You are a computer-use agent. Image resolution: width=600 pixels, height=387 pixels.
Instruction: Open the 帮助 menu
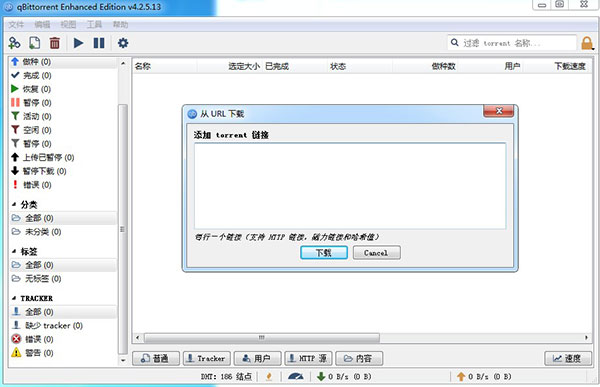120,24
